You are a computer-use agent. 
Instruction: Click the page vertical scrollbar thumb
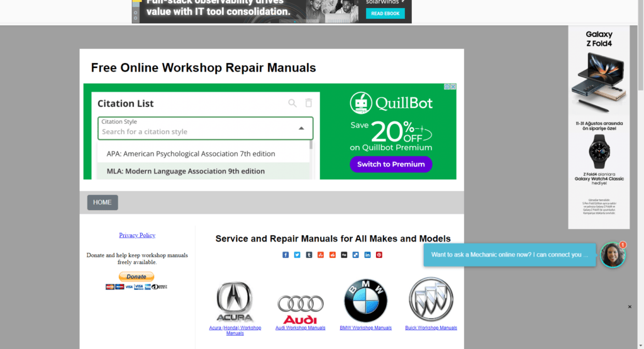click(x=641, y=45)
